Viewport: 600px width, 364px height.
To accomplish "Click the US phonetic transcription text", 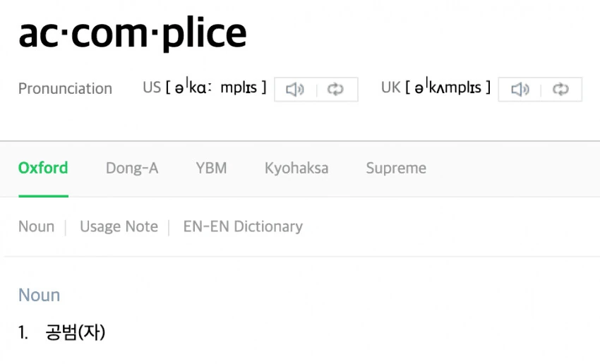I will pos(216,88).
